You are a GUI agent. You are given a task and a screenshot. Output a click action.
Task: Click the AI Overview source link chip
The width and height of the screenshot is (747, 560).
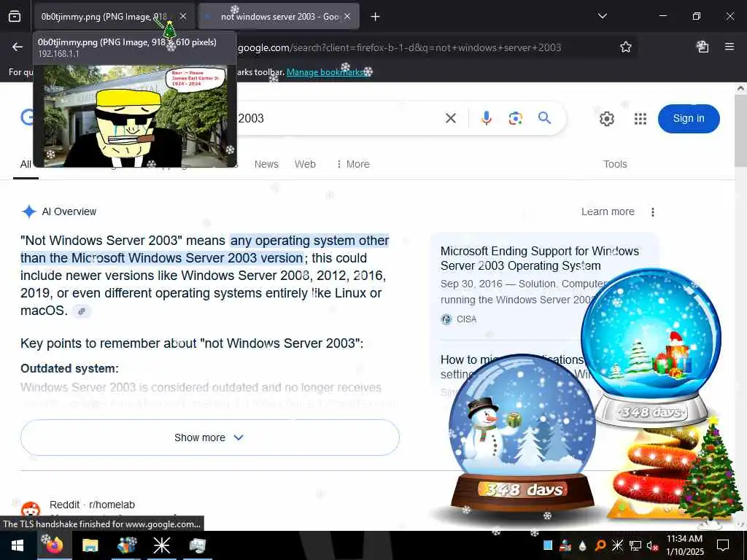[x=82, y=311]
